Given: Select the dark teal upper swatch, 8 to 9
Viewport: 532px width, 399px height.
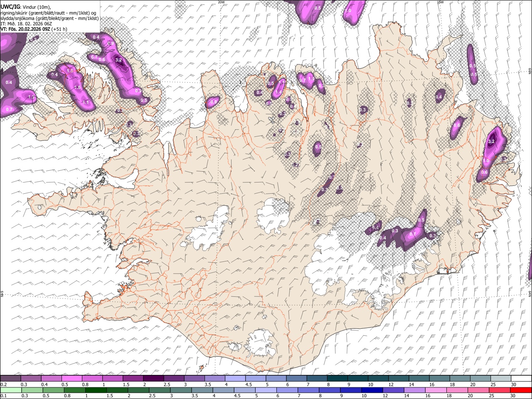Looking at the screenshot, I should tap(337, 379).
